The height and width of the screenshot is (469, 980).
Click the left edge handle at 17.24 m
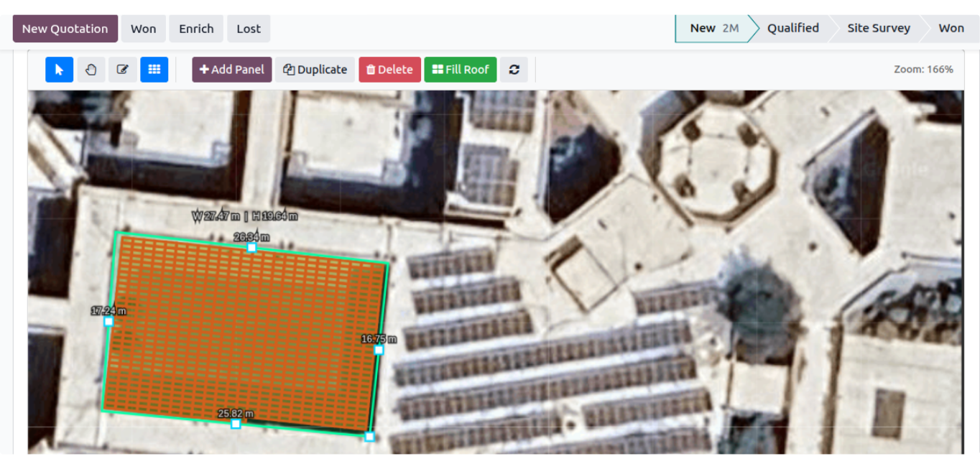click(x=108, y=322)
